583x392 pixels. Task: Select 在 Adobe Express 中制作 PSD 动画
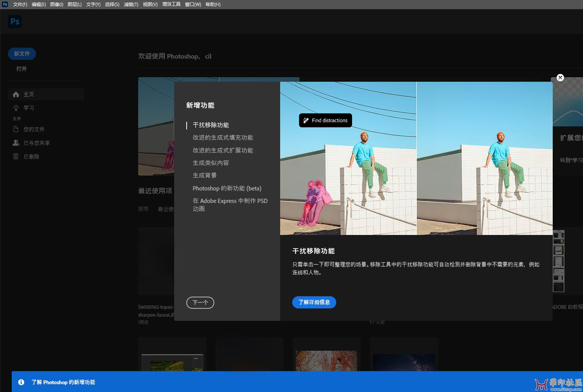coord(230,205)
